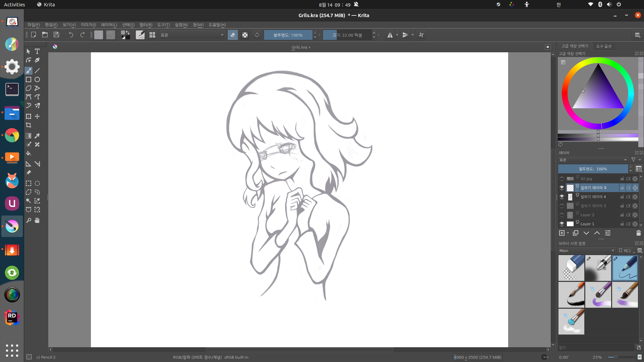The width and height of the screenshot is (644, 362).
Task: Switch to 도구 옵션 tab
Action: (x=604, y=46)
